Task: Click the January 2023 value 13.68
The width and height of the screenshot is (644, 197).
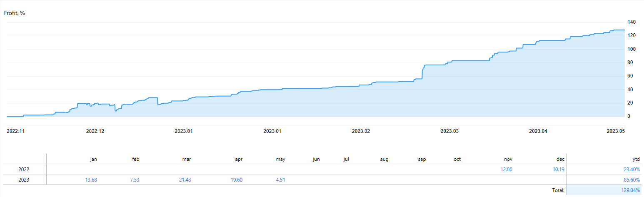Action: point(91,180)
